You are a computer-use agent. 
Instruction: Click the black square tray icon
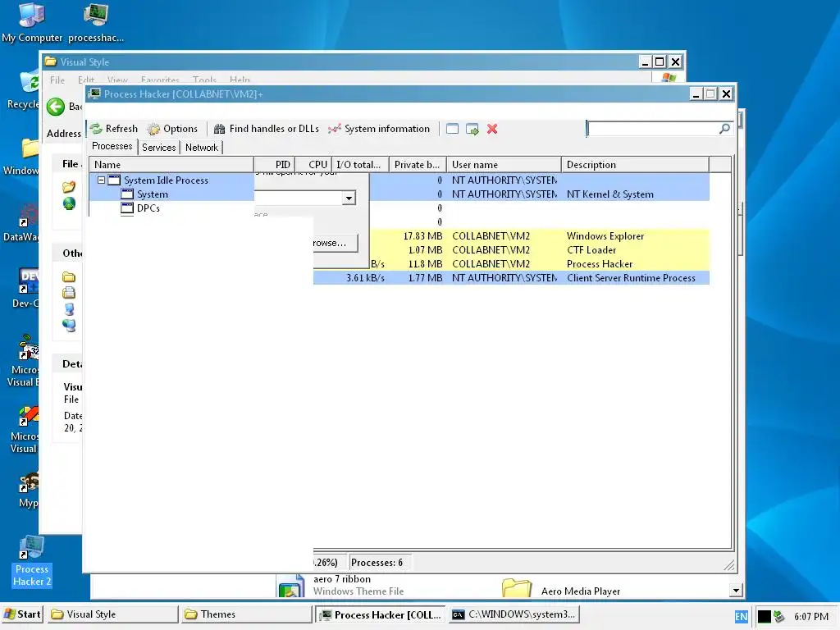tap(765, 617)
